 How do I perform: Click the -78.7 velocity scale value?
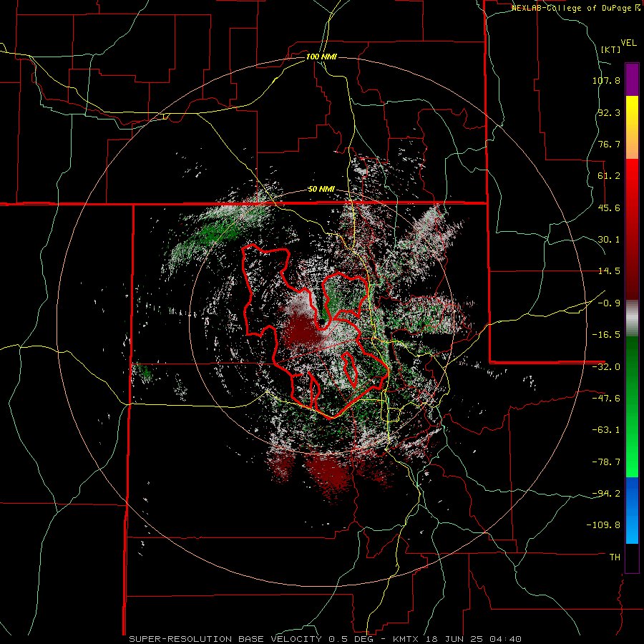(606, 462)
